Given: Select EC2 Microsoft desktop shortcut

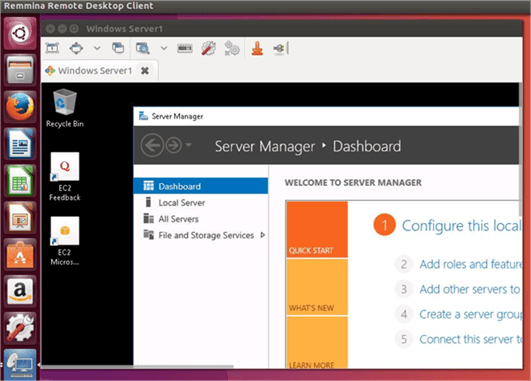Looking at the screenshot, I should click(x=65, y=241).
